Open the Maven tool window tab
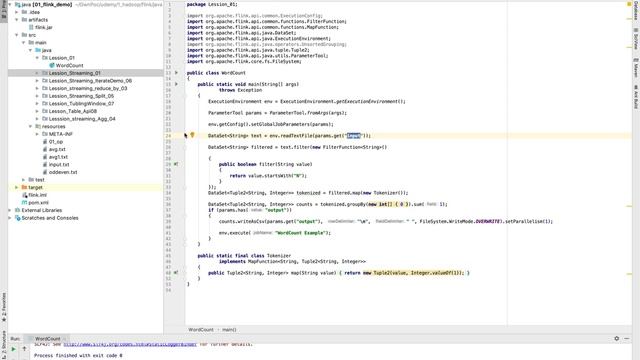640x360 pixels. click(x=636, y=68)
